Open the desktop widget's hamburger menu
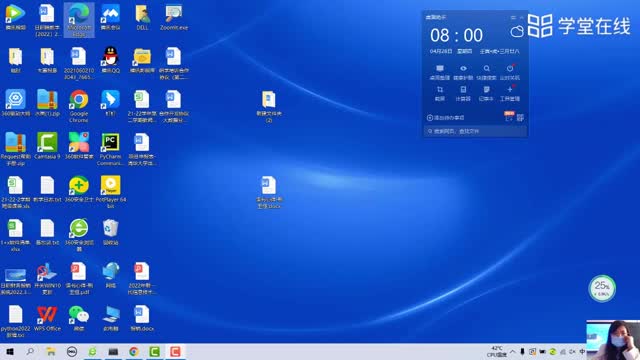 point(513,17)
